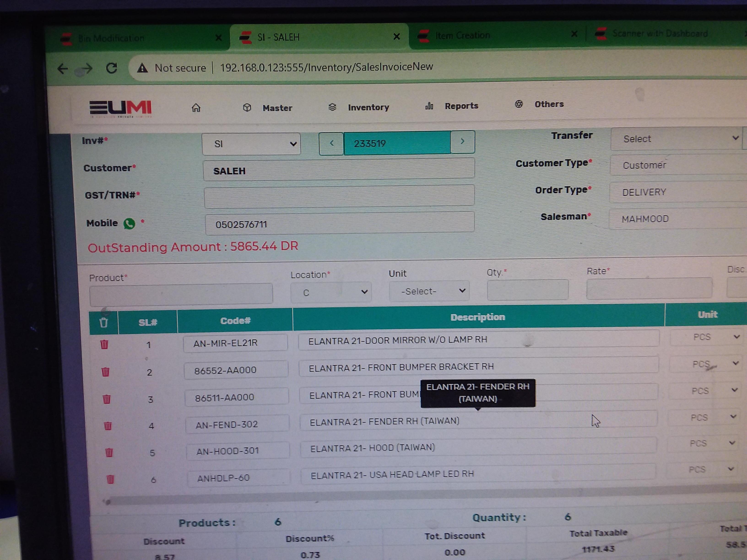Viewport: 747px width, 560px height.
Task: Close the Item Creation tab
Action: pyautogui.click(x=574, y=33)
